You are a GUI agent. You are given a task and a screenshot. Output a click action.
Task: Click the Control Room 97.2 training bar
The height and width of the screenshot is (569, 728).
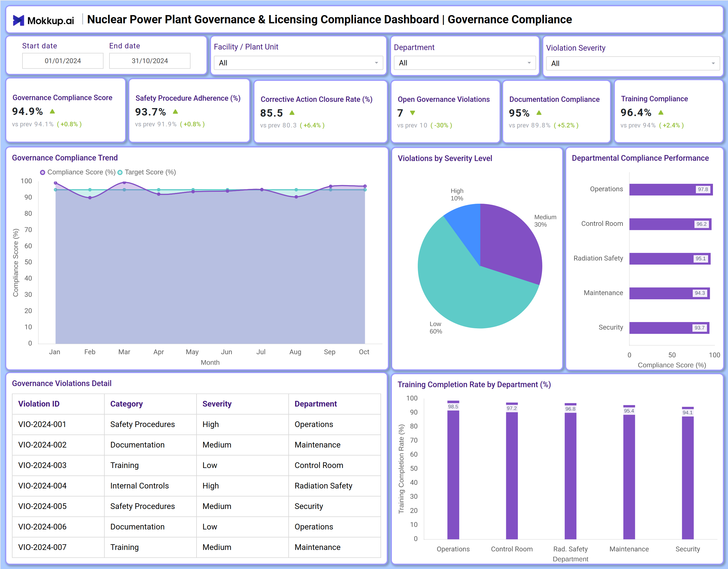[512, 471]
